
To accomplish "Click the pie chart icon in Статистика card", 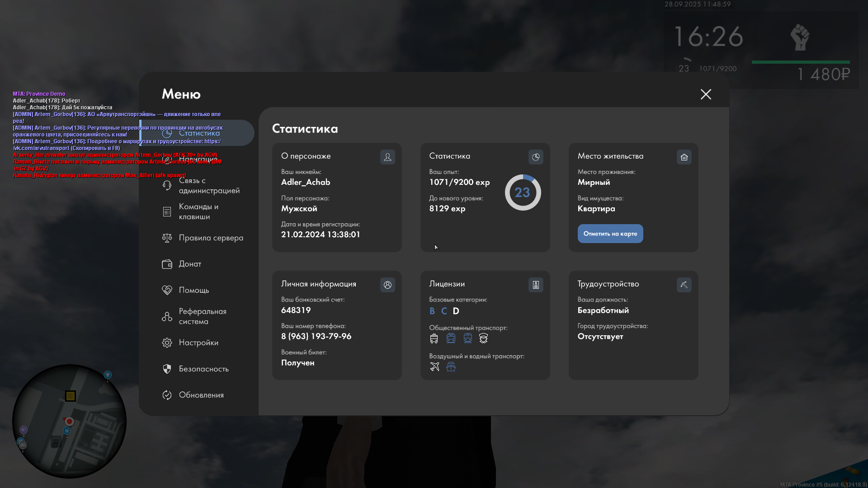I will [x=536, y=157].
